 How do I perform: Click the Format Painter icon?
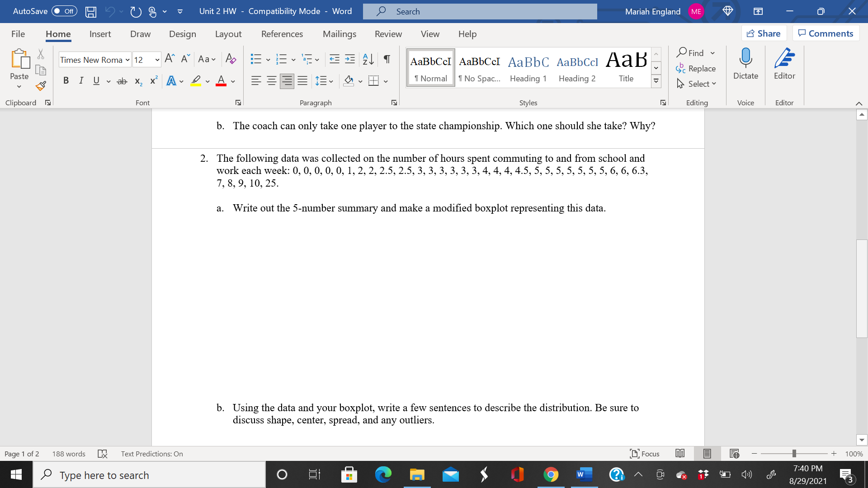[40, 85]
